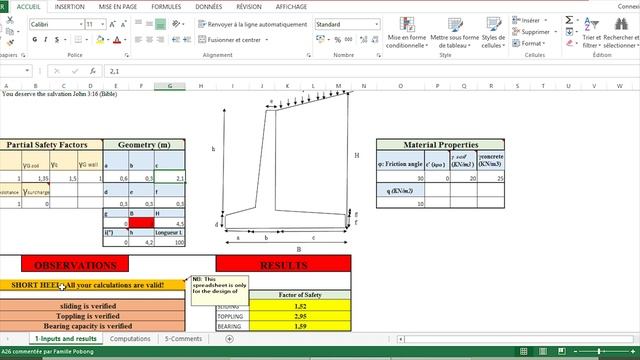Adjust the zoom slider in status bar

click(x=599, y=351)
